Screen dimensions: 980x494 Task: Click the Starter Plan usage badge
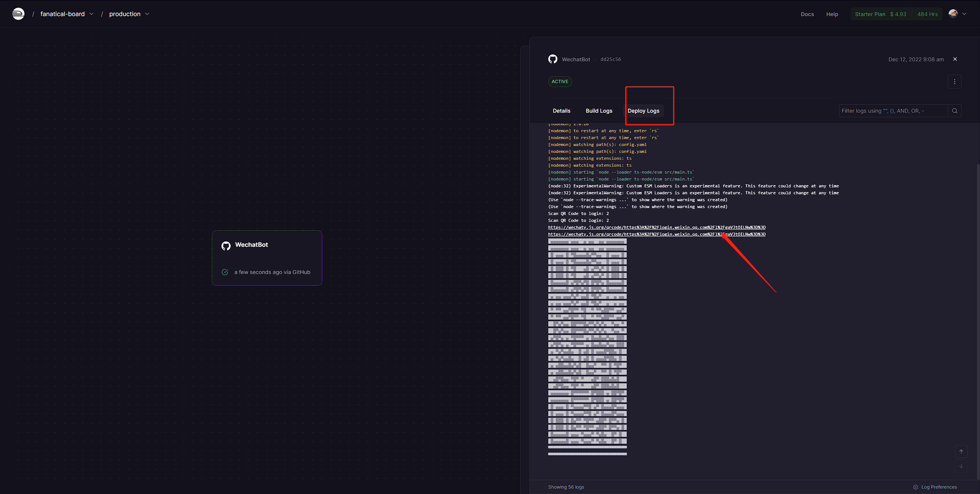(x=896, y=14)
